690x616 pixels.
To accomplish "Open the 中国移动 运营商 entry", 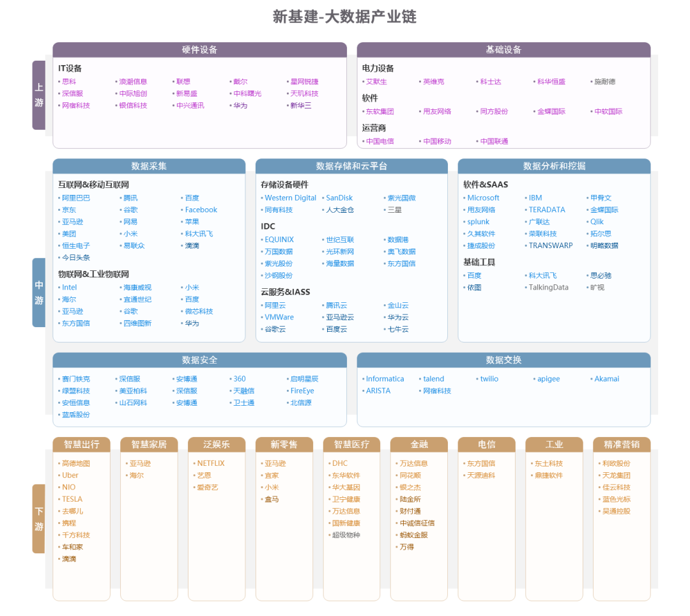I will point(437,141).
